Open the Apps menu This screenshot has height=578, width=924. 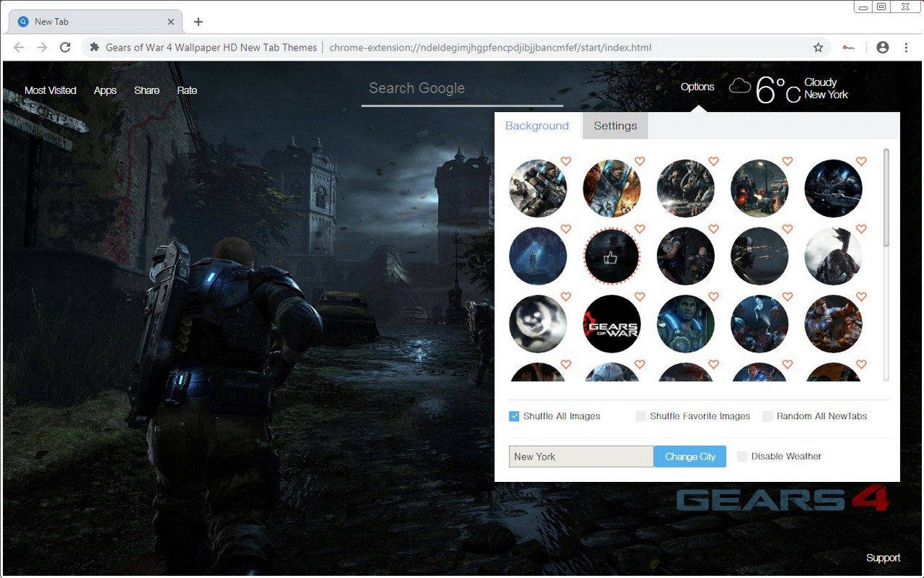pos(105,90)
